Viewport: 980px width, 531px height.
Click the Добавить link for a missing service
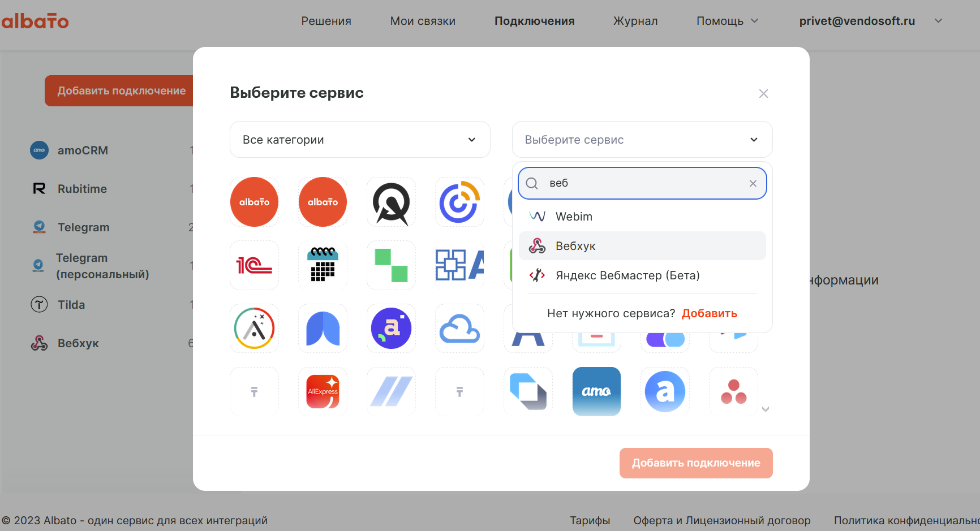pos(710,313)
